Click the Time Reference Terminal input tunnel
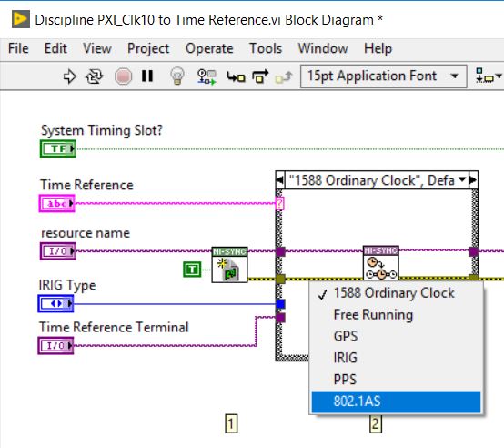The width and height of the screenshot is (504, 448). coord(280,318)
